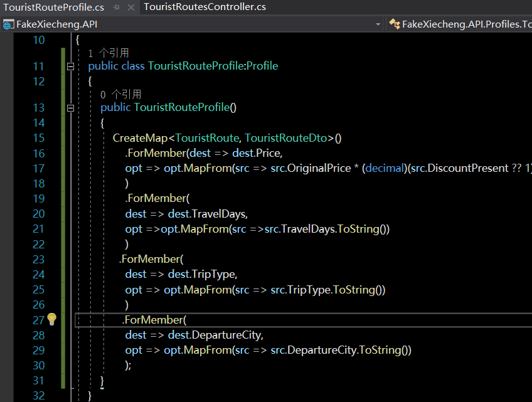Click src.OriginalPrice on line 17
Screen dimensions: 532x402
tap(311, 168)
